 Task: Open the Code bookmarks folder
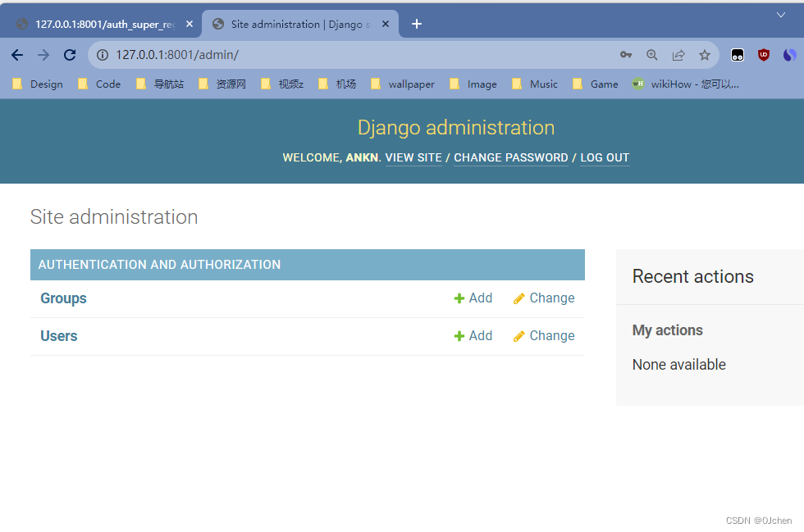(99, 84)
